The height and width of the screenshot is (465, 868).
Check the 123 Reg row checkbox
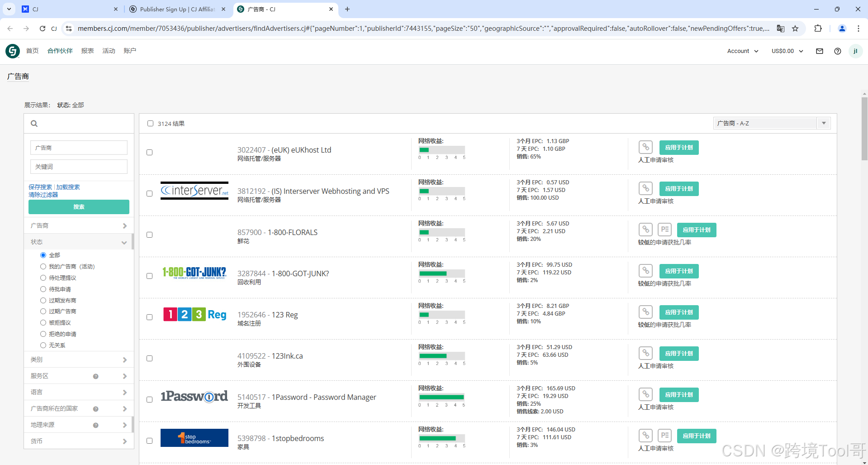[x=149, y=317]
